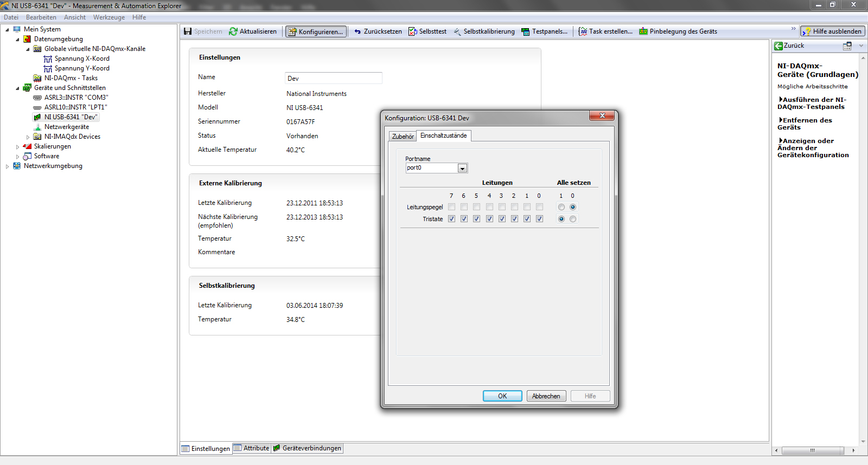
Task: Click the Software icon in tree
Action: coord(27,156)
